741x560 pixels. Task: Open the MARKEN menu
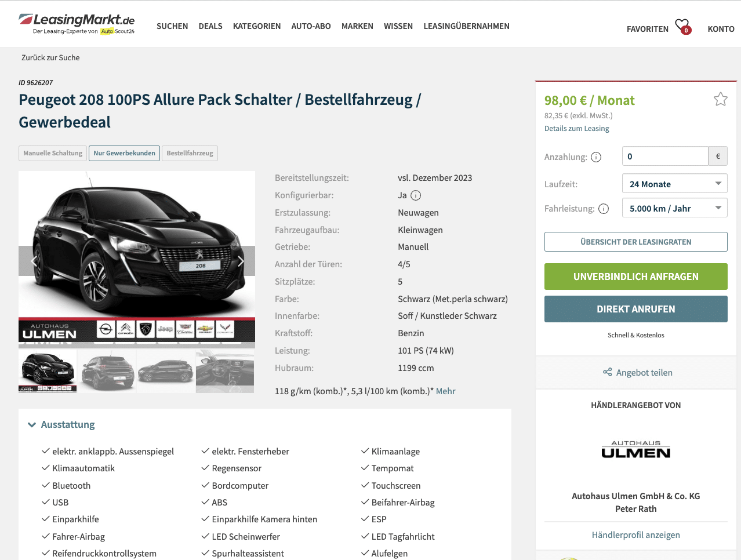tap(357, 26)
